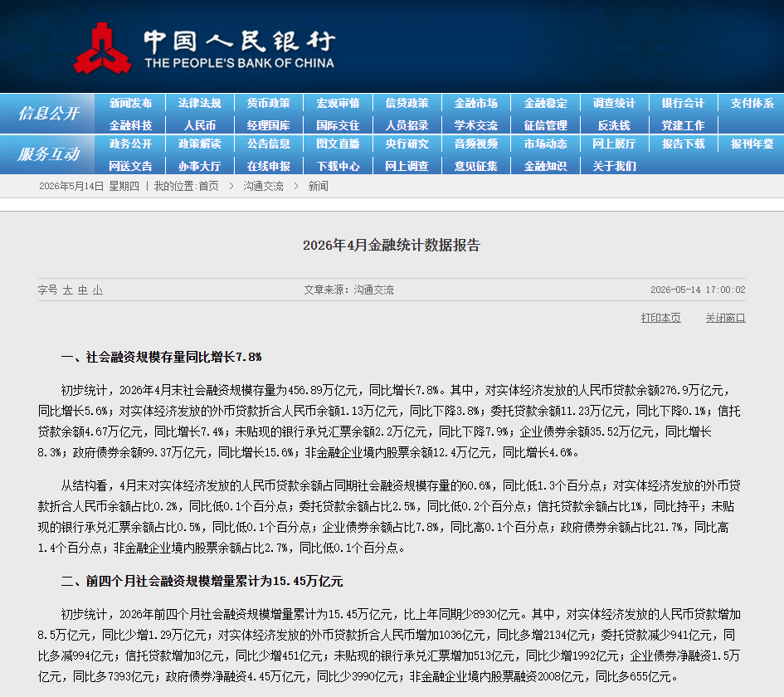
Task: Open 网上调查 section
Action: 407,165
